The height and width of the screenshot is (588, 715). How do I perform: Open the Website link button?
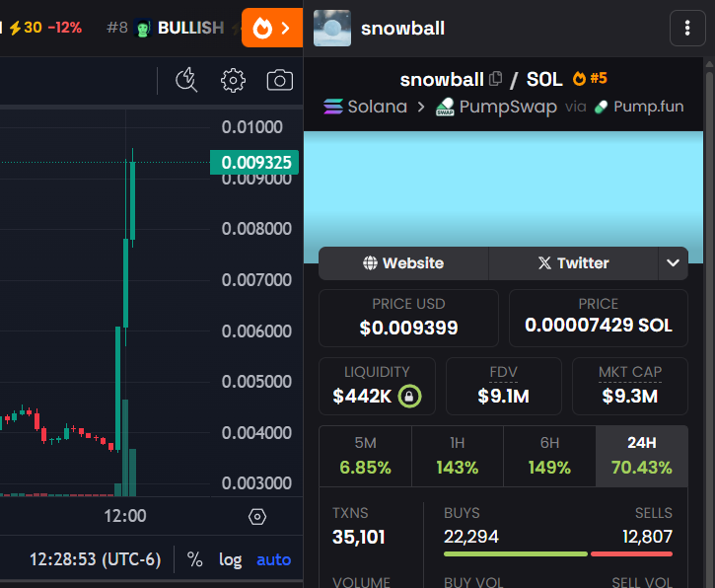(x=403, y=263)
